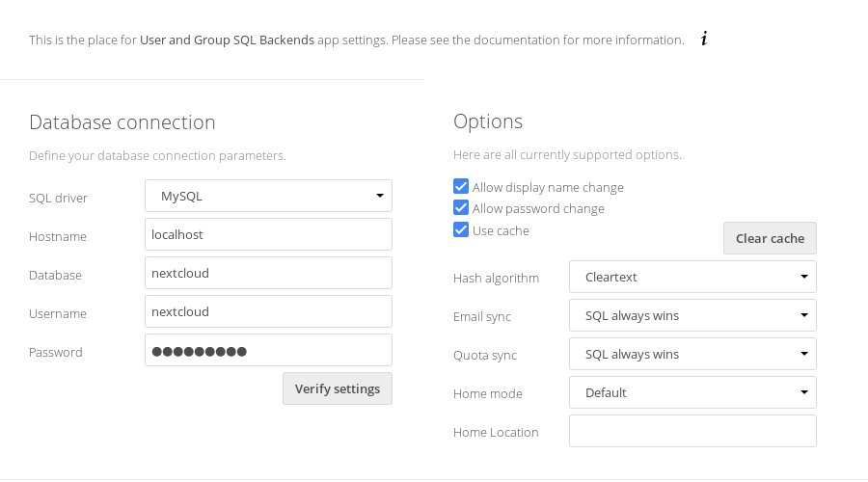Click the documentation info icon
This screenshot has height=482, width=868.
click(704, 40)
